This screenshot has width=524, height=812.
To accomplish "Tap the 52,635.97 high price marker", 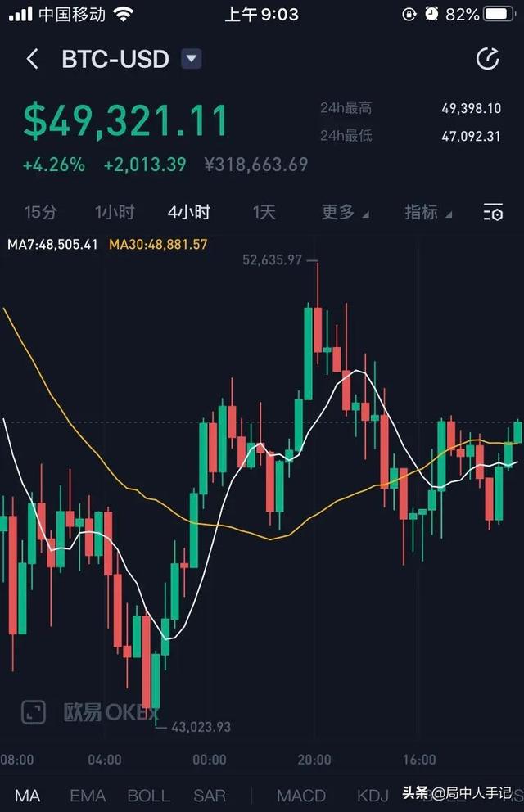I will coord(273,260).
